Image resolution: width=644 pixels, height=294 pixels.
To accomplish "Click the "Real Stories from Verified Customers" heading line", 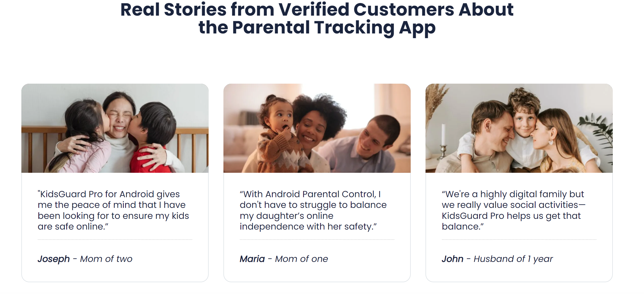I will (317, 10).
